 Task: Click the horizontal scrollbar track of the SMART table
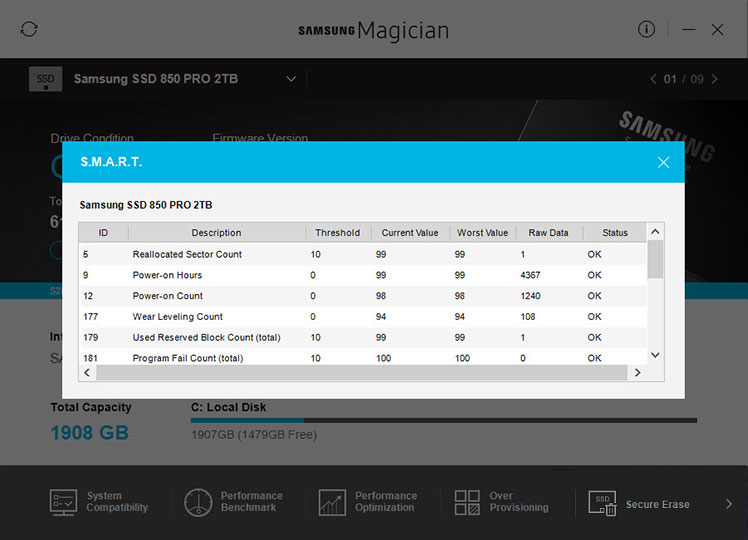point(362,373)
